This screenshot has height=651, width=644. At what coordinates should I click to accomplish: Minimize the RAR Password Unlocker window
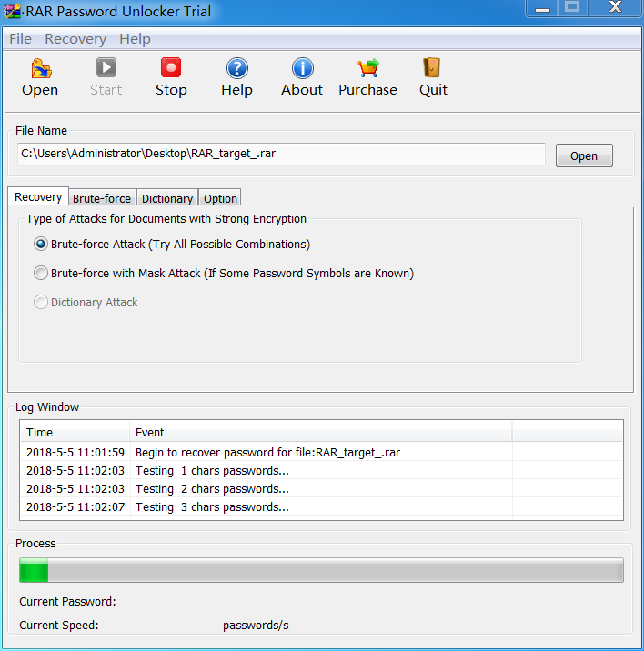542,8
